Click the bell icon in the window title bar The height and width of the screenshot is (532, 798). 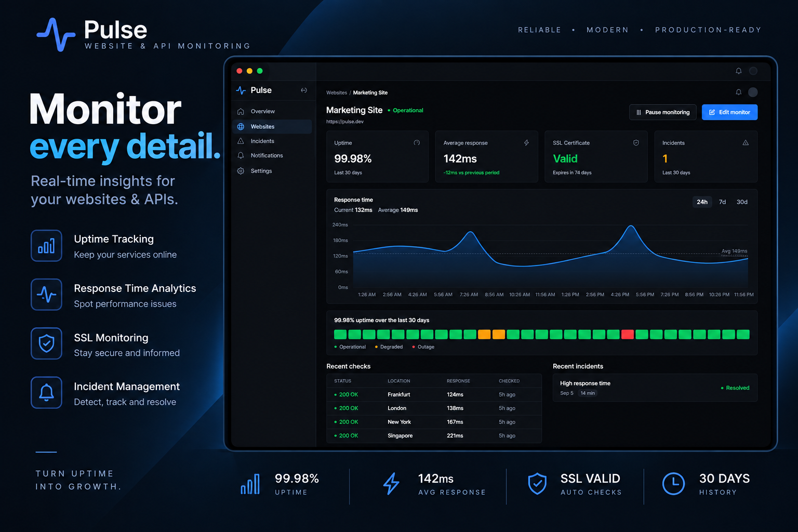coord(738,71)
